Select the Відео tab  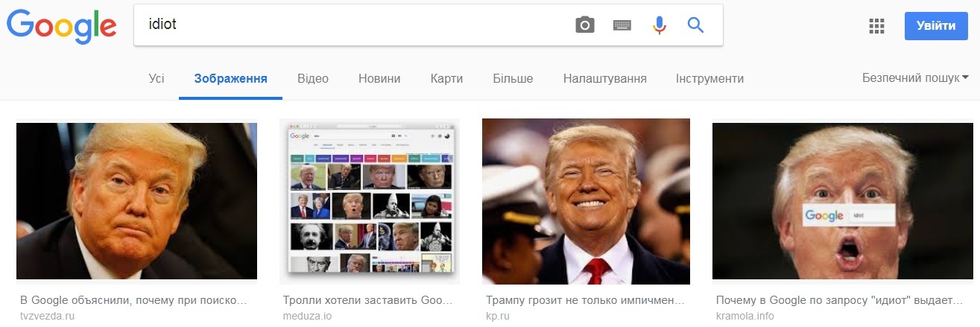pos(313,78)
